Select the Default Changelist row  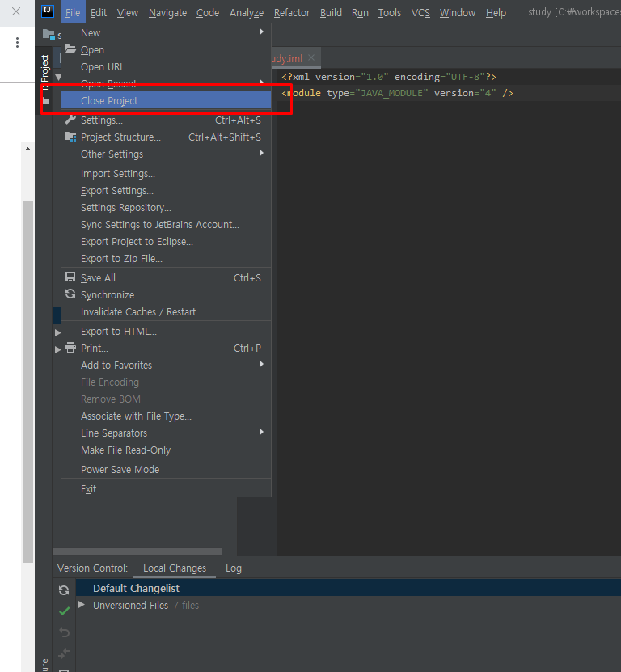click(x=348, y=588)
